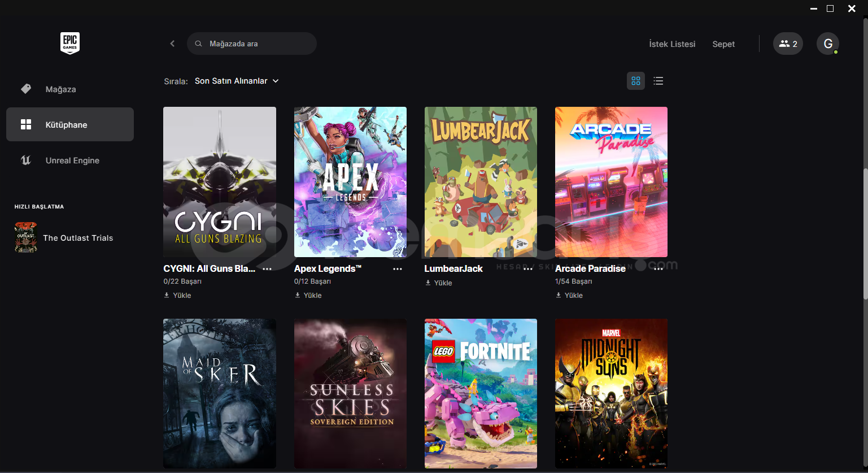The image size is (868, 473).
Task: Open the Mağaza section in sidebar
Action: [70, 89]
